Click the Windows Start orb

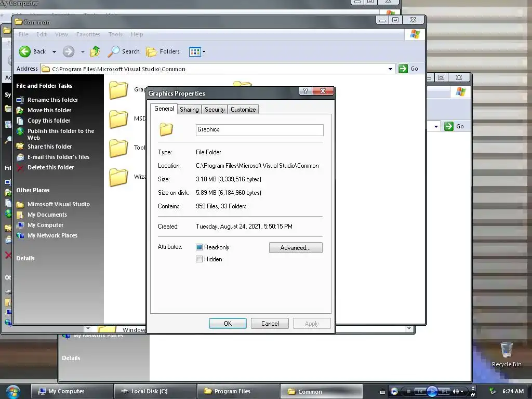[x=13, y=392]
